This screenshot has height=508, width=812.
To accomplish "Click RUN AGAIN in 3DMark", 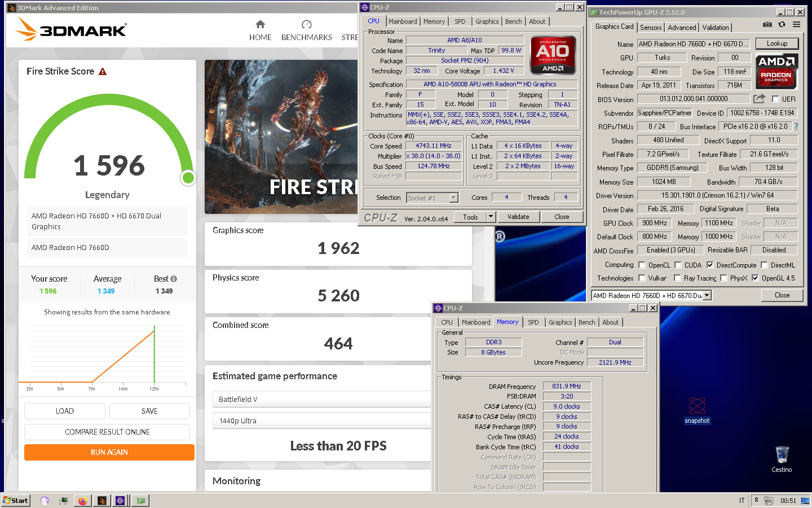I will point(109,452).
